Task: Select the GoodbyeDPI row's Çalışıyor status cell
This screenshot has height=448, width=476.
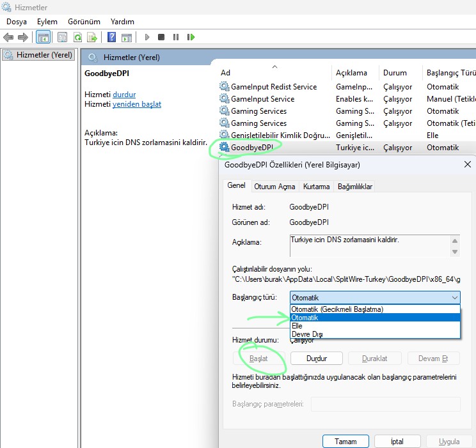Action: (398, 148)
